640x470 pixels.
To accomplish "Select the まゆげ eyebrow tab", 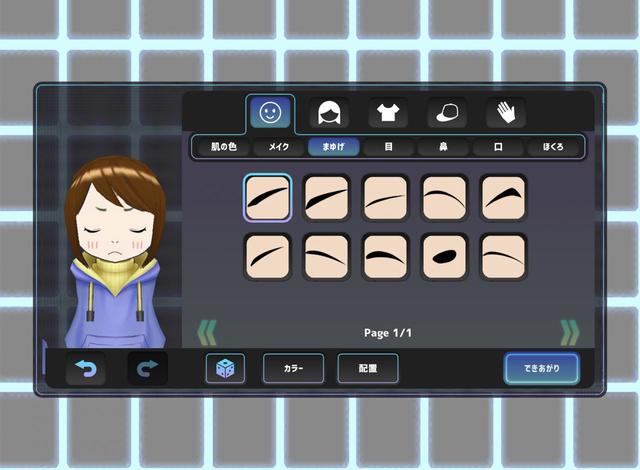I will click(x=333, y=146).
